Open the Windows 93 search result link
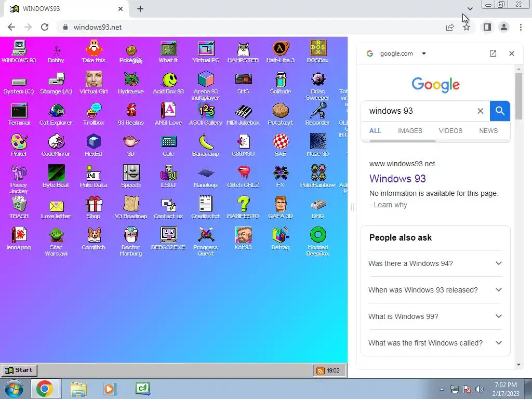The height and width of the screenshot is (399, 532). (397, 179)
